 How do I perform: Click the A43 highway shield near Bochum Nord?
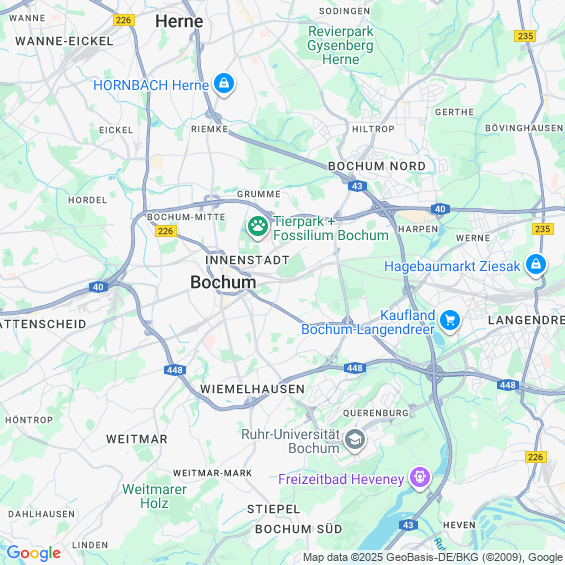(357, 186)
